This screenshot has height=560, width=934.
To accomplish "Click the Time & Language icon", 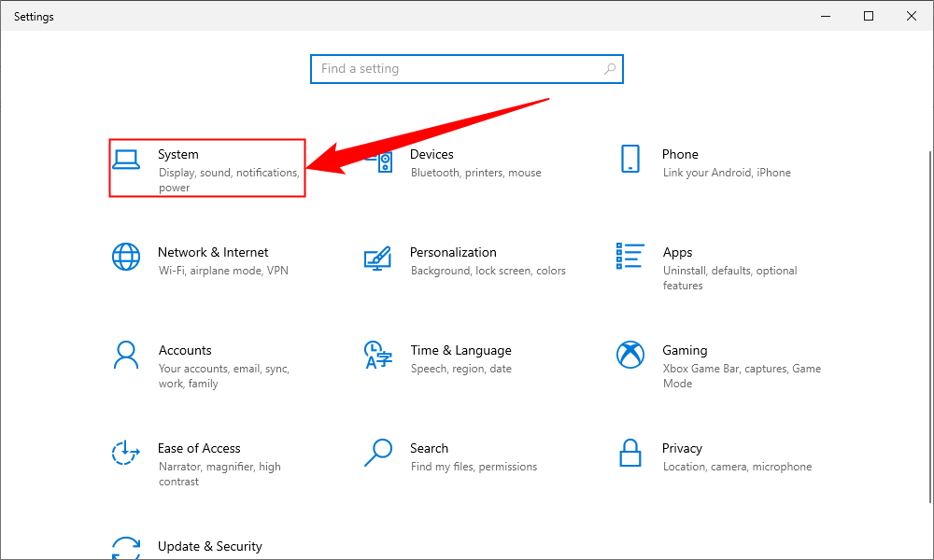I will click(x=377, y=355).
